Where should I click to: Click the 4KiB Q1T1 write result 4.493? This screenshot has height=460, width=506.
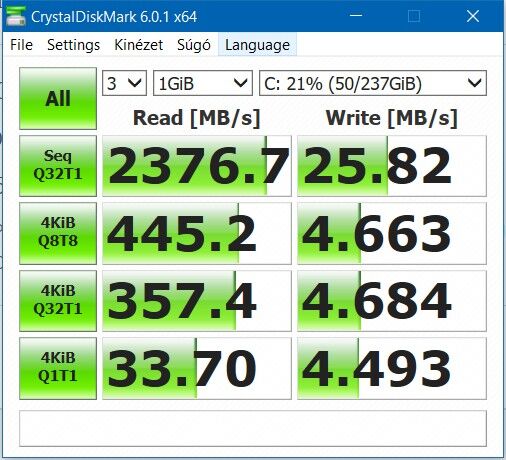392,368
